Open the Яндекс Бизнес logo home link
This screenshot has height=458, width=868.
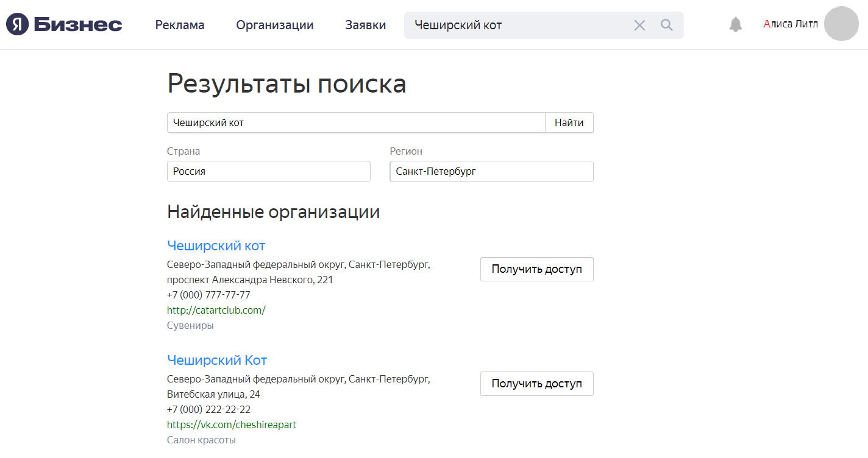coord(64,24)
